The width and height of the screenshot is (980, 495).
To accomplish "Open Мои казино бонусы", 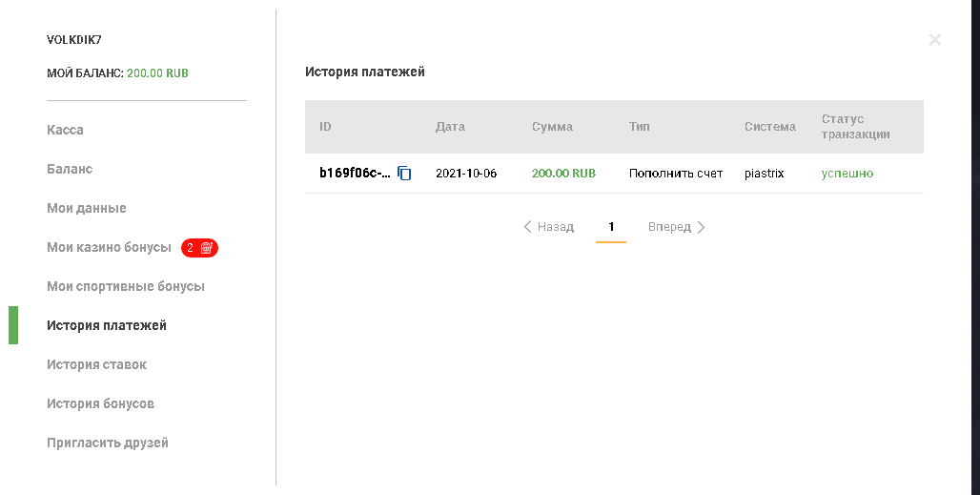I will [x=109, y=247].
